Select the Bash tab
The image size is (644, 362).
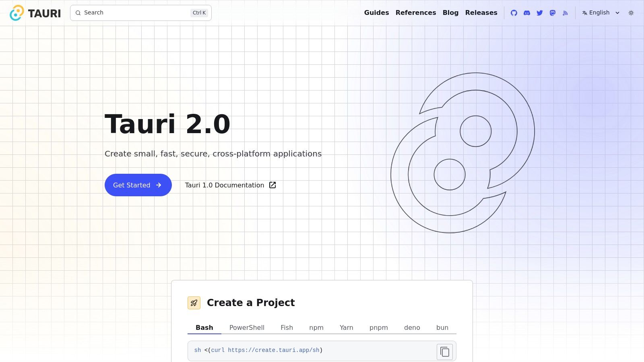click(204, 327)
